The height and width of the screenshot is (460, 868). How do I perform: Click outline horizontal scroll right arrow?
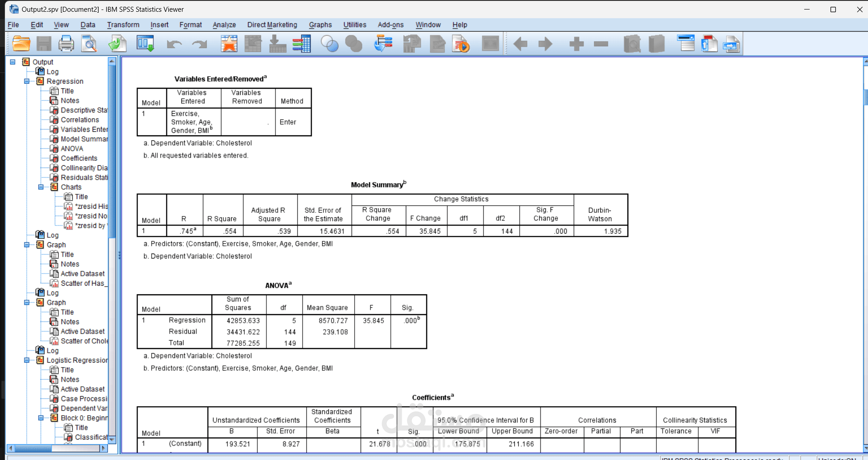click(103, 448)
